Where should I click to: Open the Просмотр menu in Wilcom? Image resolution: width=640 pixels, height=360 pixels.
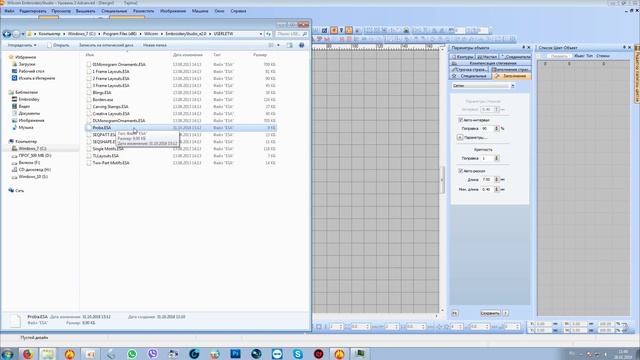coord(61,11)
